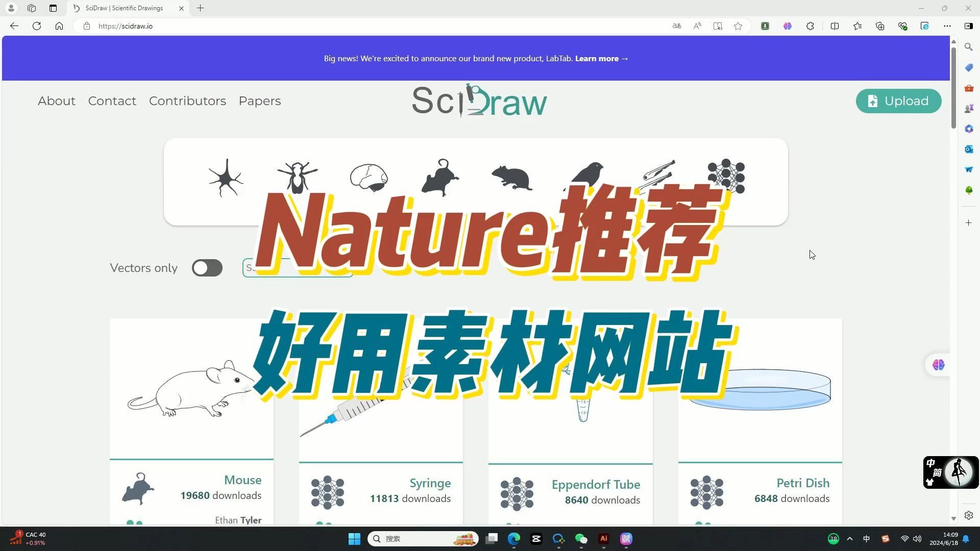
Task: Follow the Learn more link in banner
Action: (602, 58)
